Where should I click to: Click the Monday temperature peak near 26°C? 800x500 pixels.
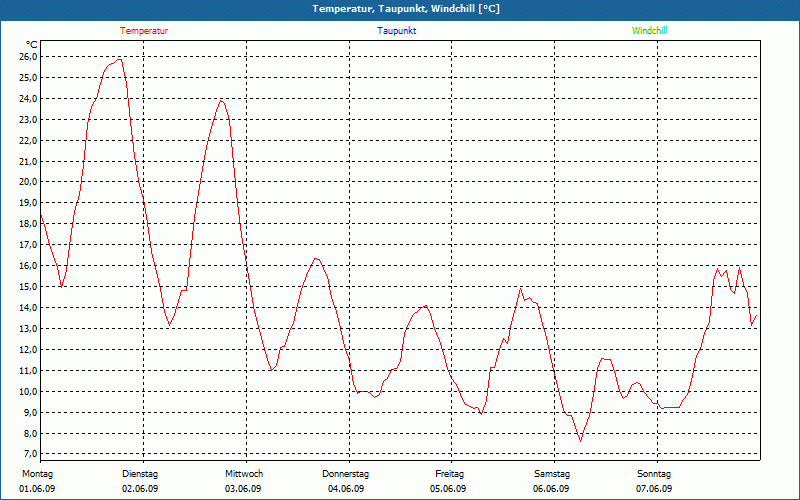pos(119,60)
